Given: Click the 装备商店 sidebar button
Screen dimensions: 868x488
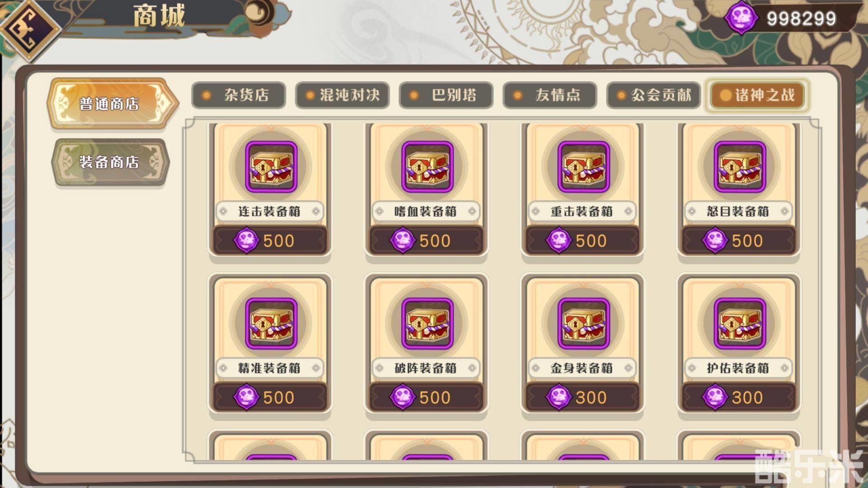Looking at the screenshot, I should tap(111, 162).
